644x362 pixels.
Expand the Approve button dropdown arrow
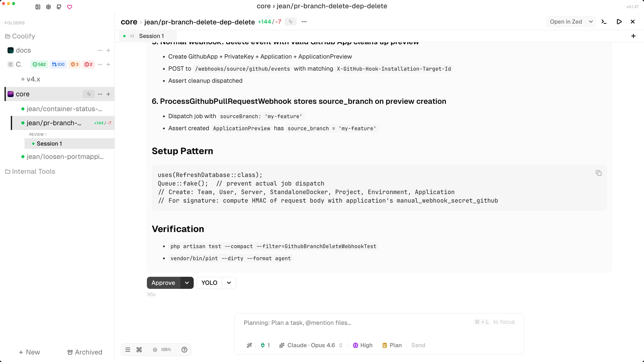point(187,283)
